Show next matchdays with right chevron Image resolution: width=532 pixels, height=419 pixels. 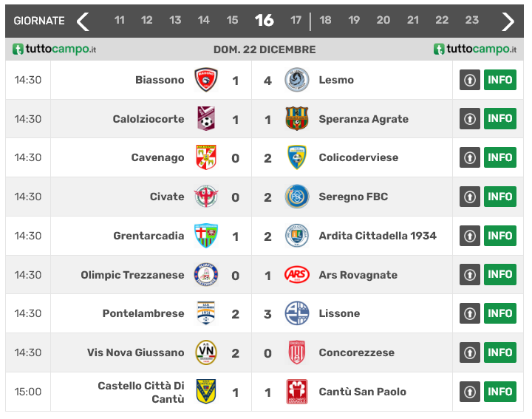[508, 21]
